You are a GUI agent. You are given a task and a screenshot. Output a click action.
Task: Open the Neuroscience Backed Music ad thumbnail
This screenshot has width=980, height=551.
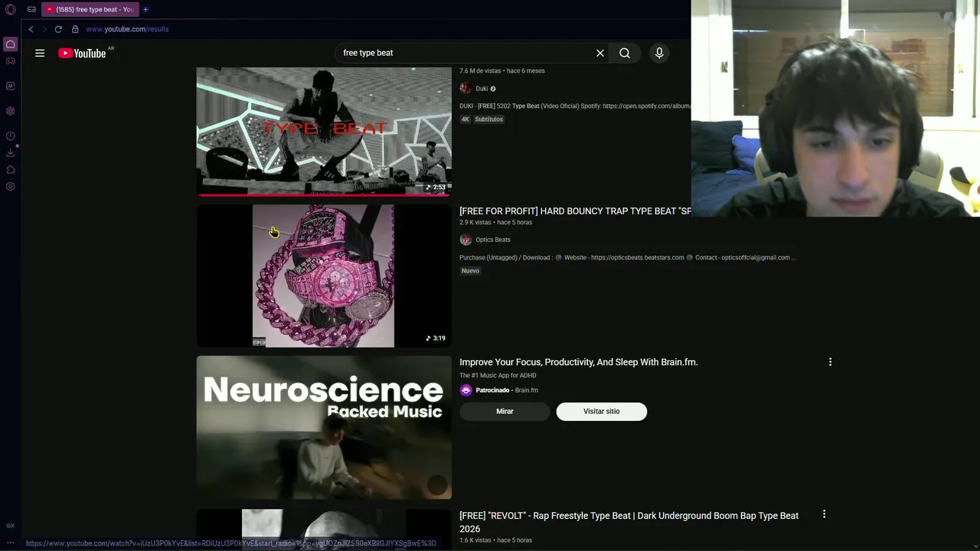click(324, 427)
